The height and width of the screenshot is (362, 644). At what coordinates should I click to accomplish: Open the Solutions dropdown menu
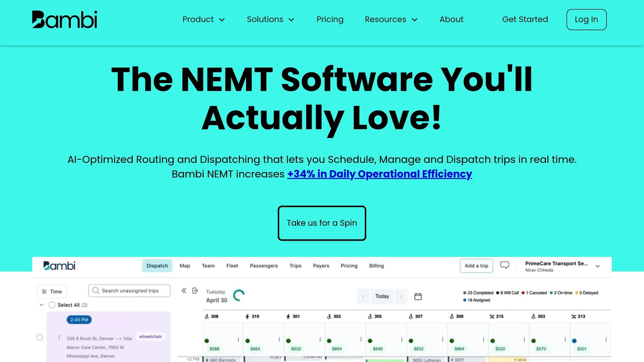270,19
